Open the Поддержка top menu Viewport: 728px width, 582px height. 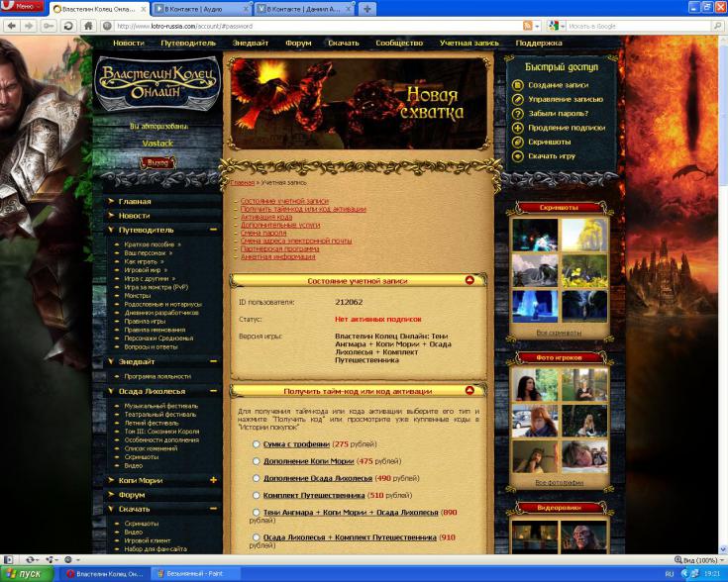pos(539,44)
